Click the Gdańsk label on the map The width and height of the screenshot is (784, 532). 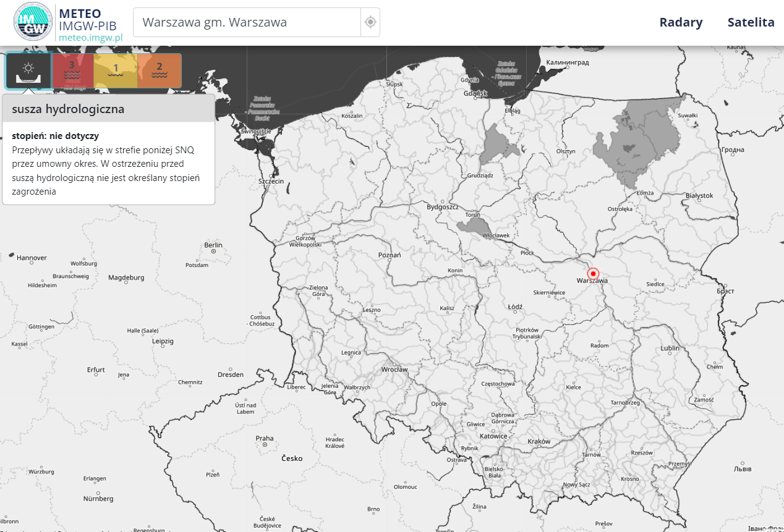[477, 93]
